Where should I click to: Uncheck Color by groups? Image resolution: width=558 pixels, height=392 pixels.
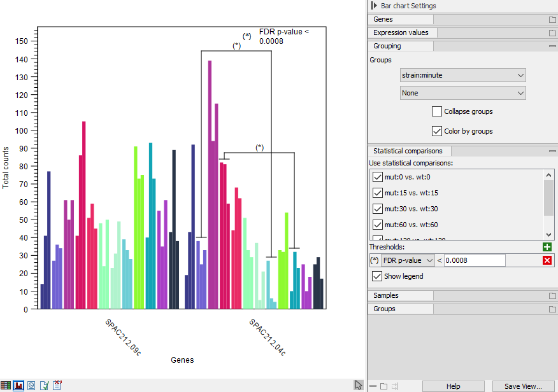[x=437, y=132]
